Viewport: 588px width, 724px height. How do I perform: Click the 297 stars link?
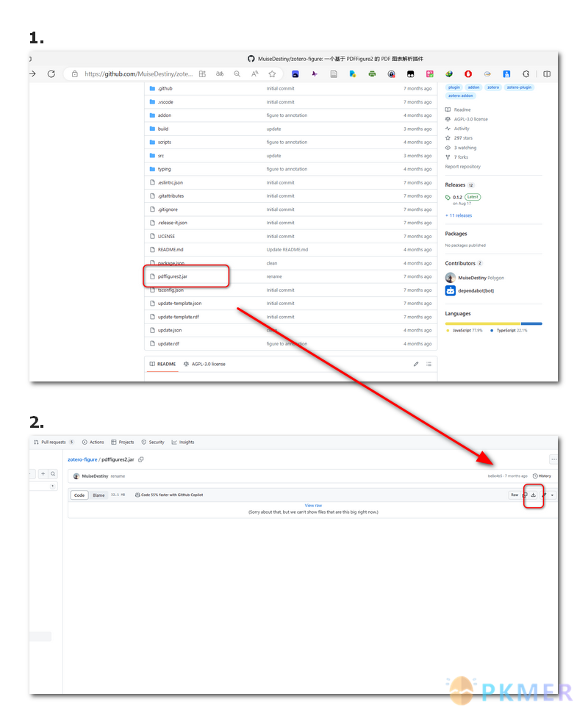coord(459,138)
